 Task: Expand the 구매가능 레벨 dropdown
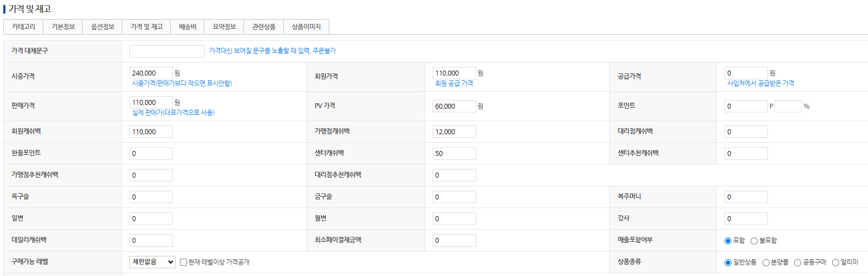tap(152, 262)
